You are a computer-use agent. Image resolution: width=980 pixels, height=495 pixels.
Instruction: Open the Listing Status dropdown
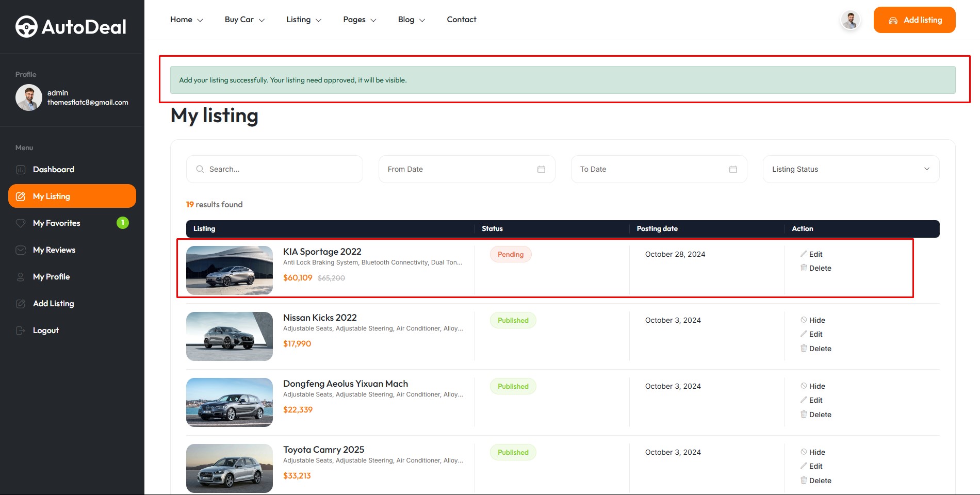click(x=851, y=169)
